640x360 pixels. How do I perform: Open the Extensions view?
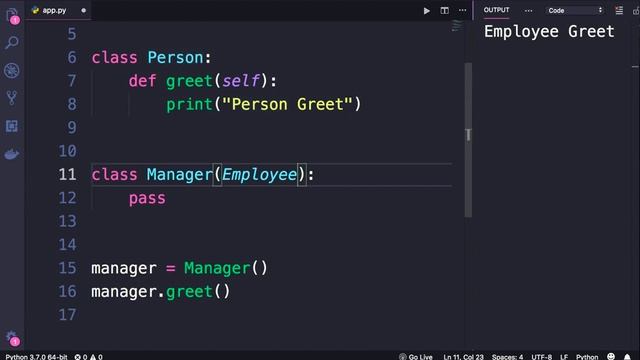tap(11, 126)
